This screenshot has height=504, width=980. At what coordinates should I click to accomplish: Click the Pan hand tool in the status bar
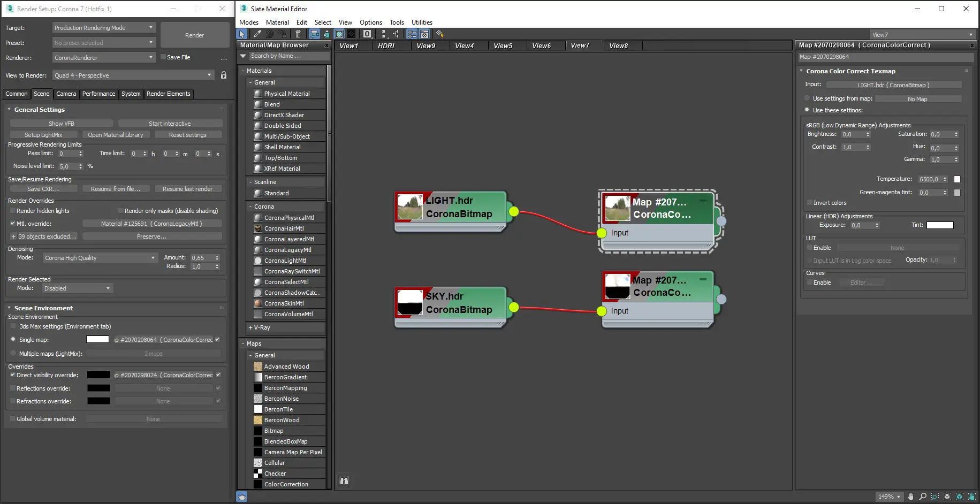coord(910,497)
